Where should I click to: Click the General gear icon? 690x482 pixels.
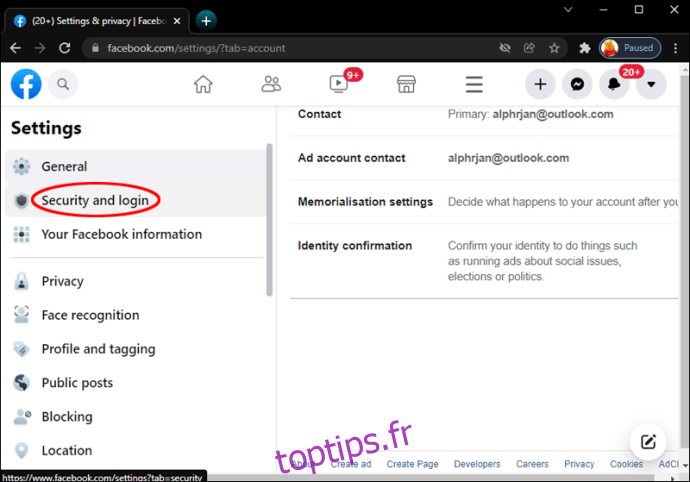[x=21, y=166]
